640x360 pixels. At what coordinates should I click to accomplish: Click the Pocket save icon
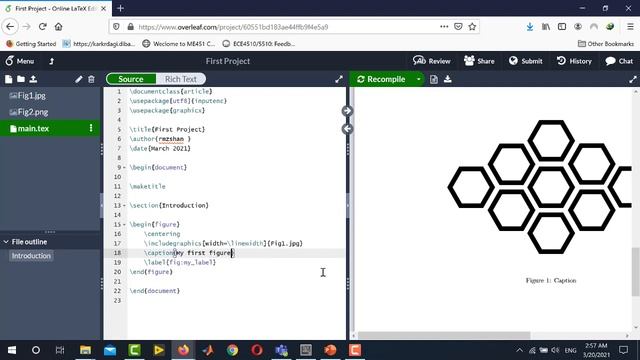click(x=458, y=27)
